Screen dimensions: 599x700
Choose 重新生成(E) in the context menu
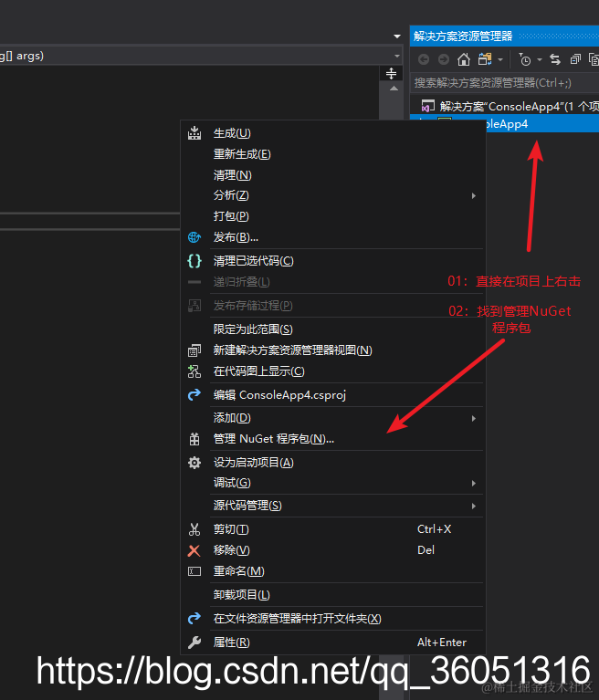[x=333, y=154]
